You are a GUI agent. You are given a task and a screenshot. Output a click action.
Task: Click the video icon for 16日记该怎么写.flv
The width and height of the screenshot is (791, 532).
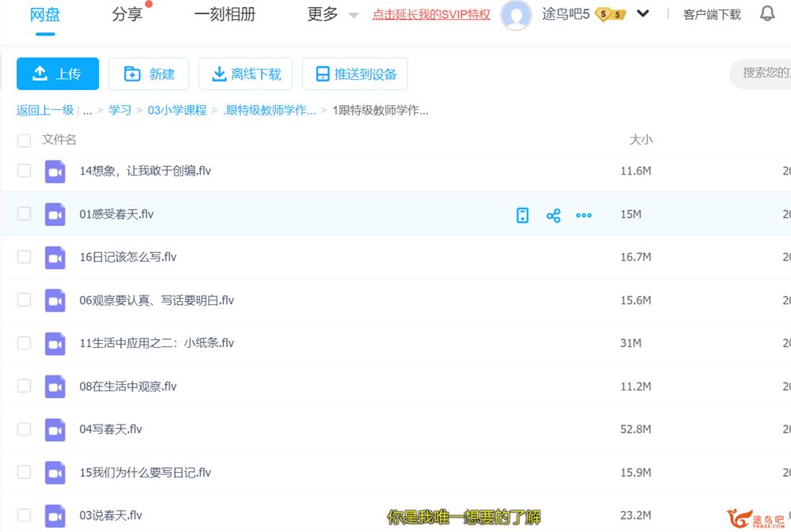(55, 257)
